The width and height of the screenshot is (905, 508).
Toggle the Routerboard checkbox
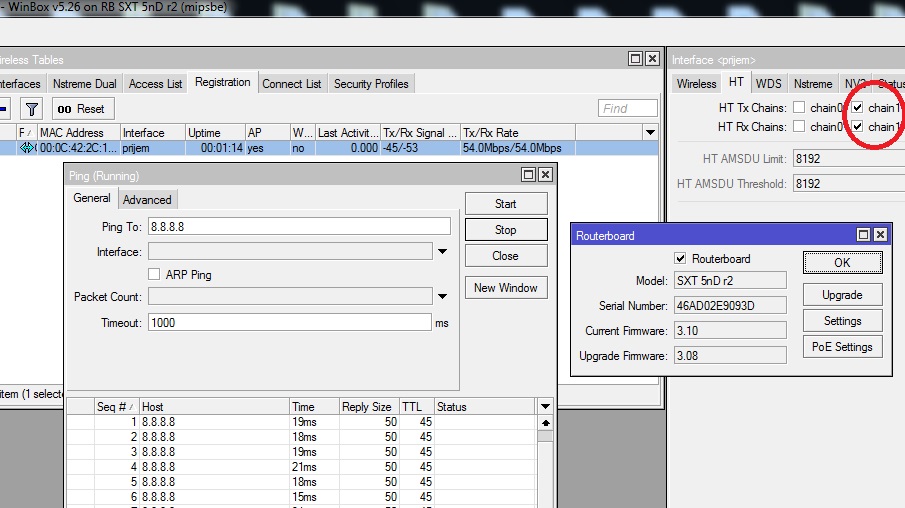point(680,258)
